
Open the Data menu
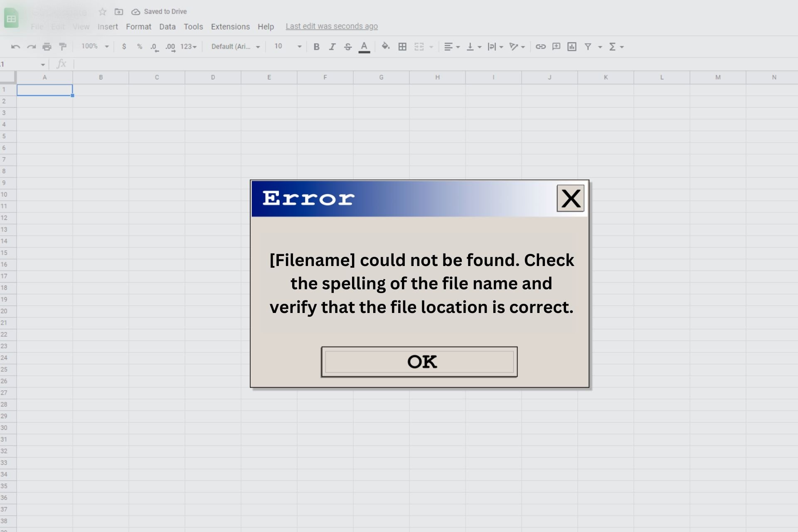click(x=167, y=27)
